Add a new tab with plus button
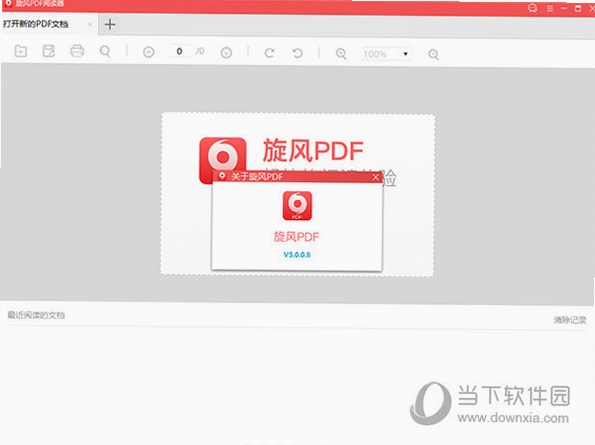Image resolution: width=595 pixels, height=445 pixels. click(110, 25)
